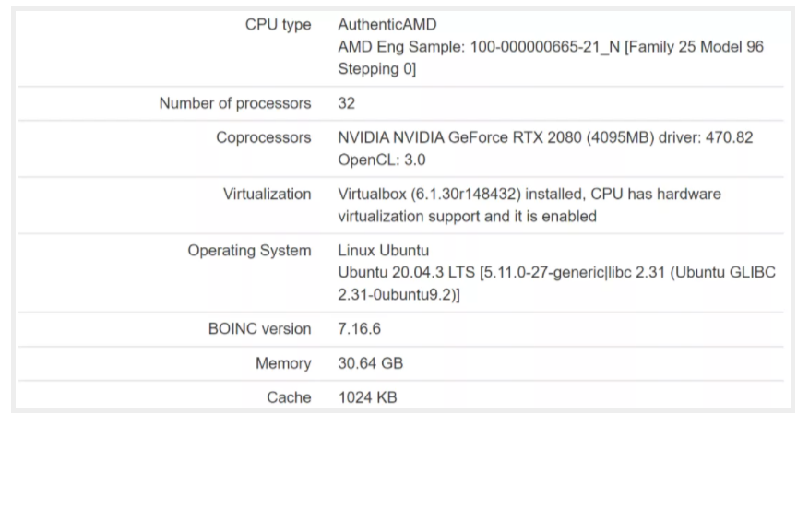Select the AuthenticAMD text
The image size is (797, 532).
pos(387,24)
